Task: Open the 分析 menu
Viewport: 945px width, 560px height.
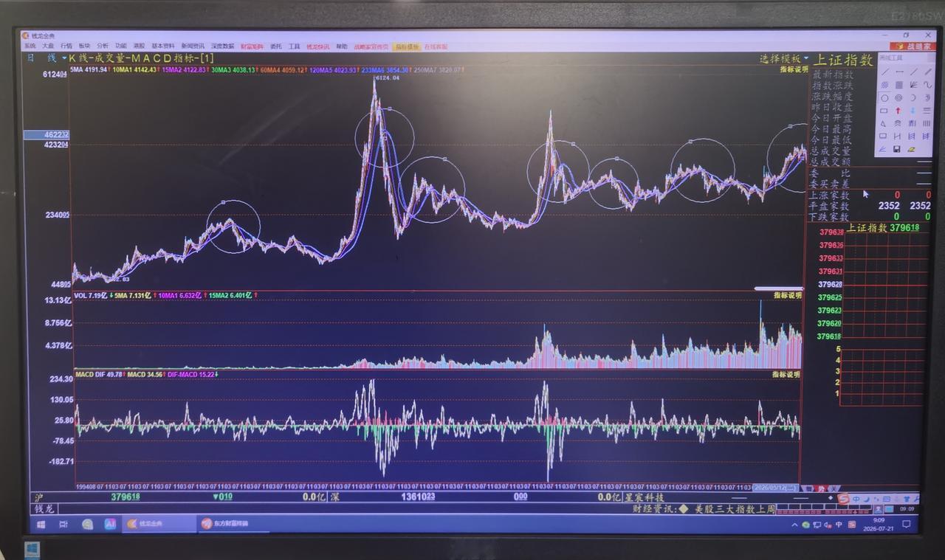Action: click(x=102, y=46)
